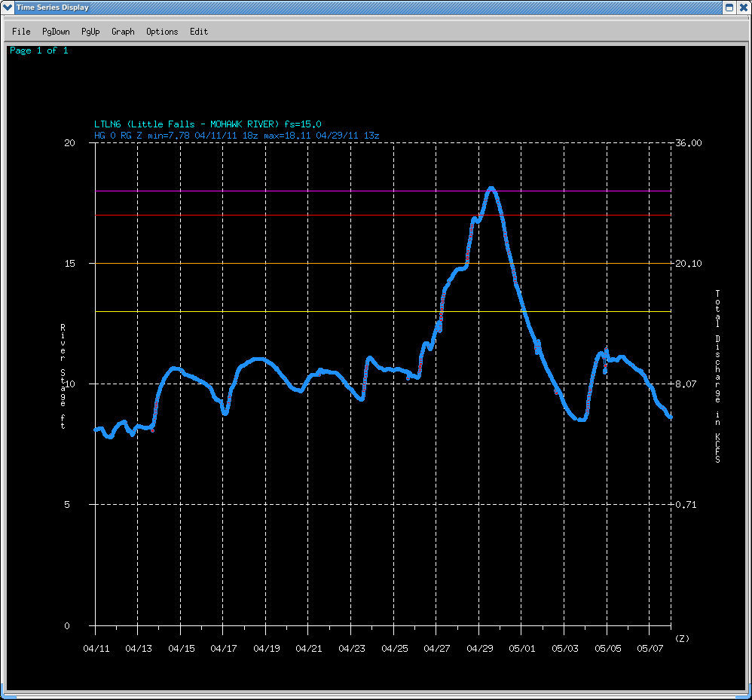Click the 04/23 date label

click(352, 649)
